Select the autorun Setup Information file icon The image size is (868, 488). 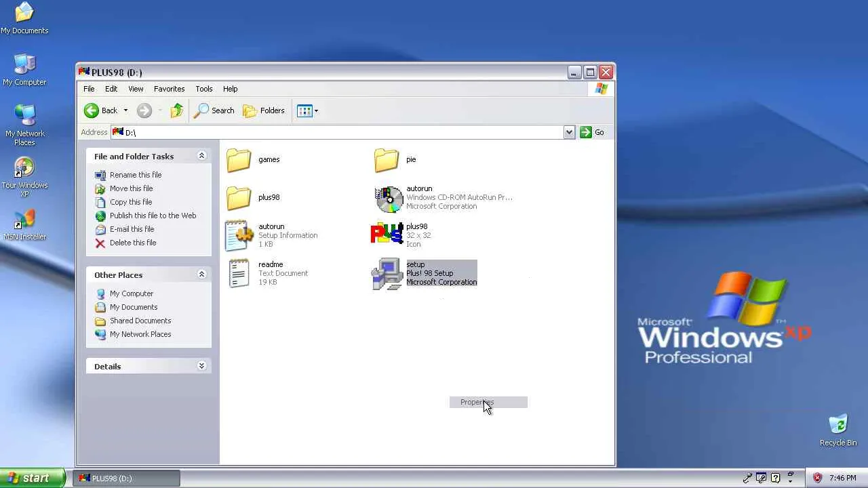coord(239,236)
